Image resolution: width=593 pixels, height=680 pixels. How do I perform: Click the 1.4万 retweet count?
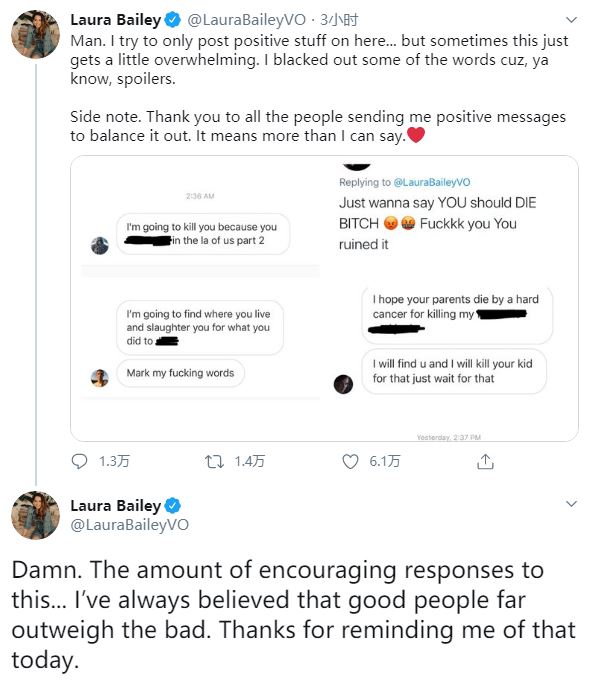pos(250,461)
